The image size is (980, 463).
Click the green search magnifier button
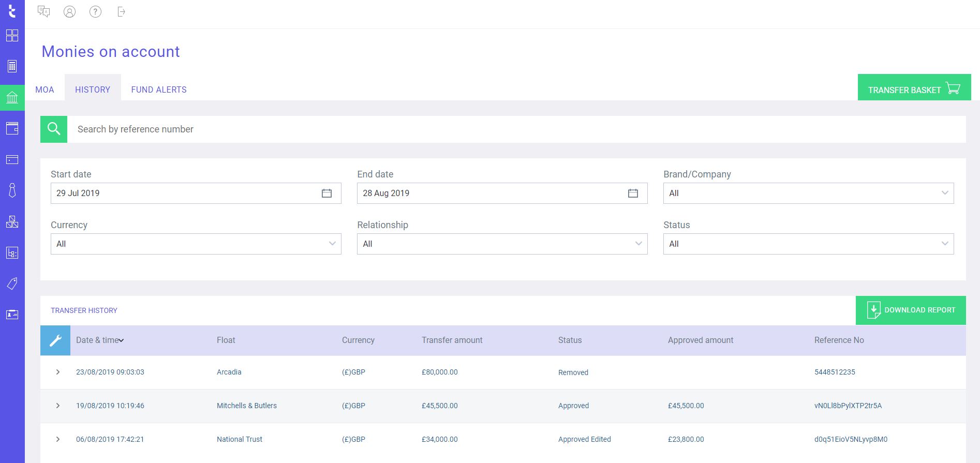[54, 129]
